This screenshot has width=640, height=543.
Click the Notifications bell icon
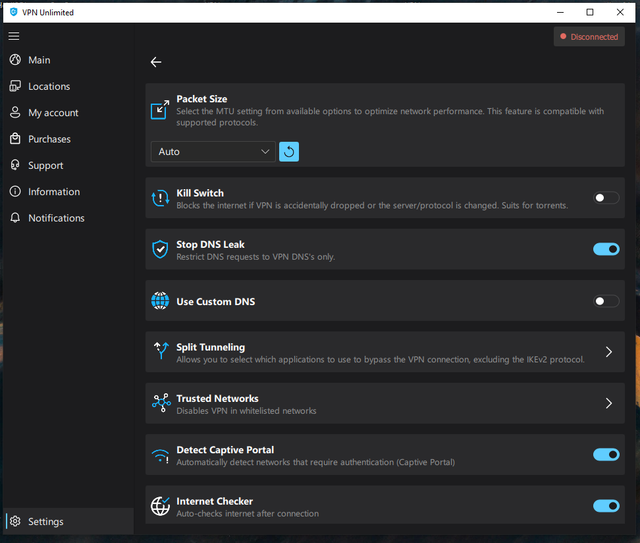(x=15, y=218)
